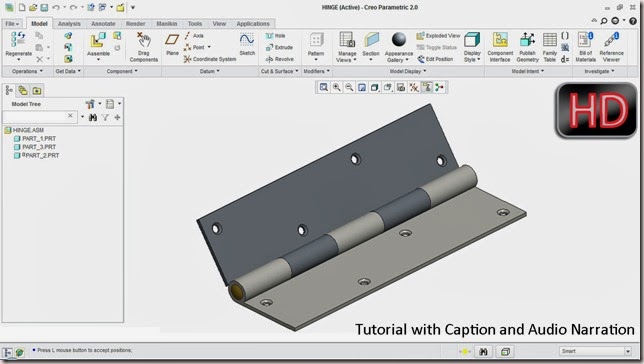Expand the Cut & Surface group

[x=279, y=71]
